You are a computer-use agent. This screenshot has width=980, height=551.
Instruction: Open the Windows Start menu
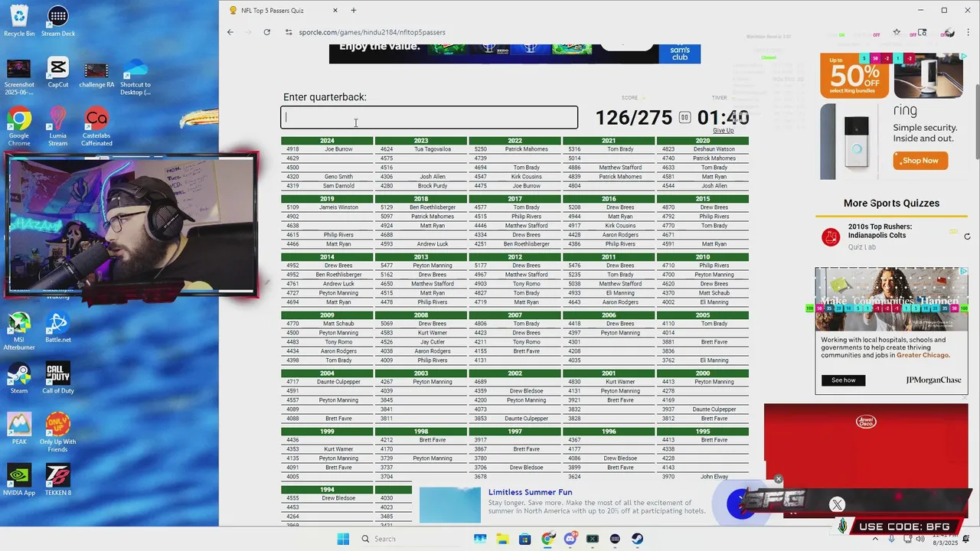(343, 539)
